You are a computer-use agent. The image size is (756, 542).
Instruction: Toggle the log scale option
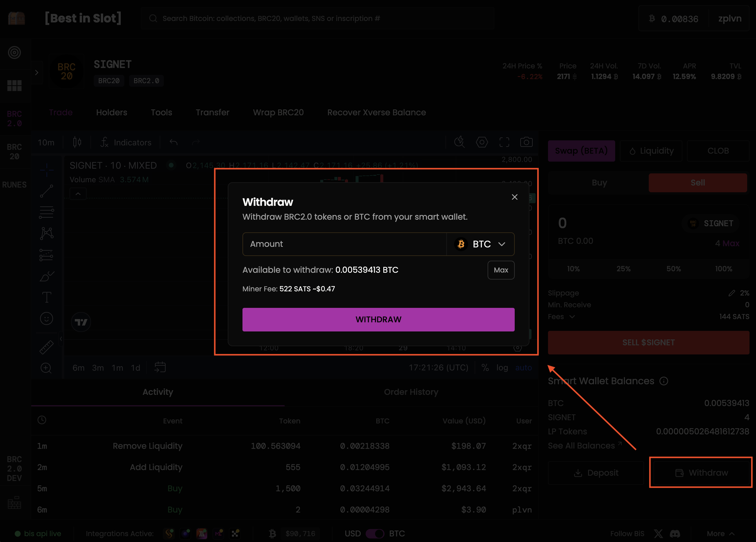coord(502,367)
